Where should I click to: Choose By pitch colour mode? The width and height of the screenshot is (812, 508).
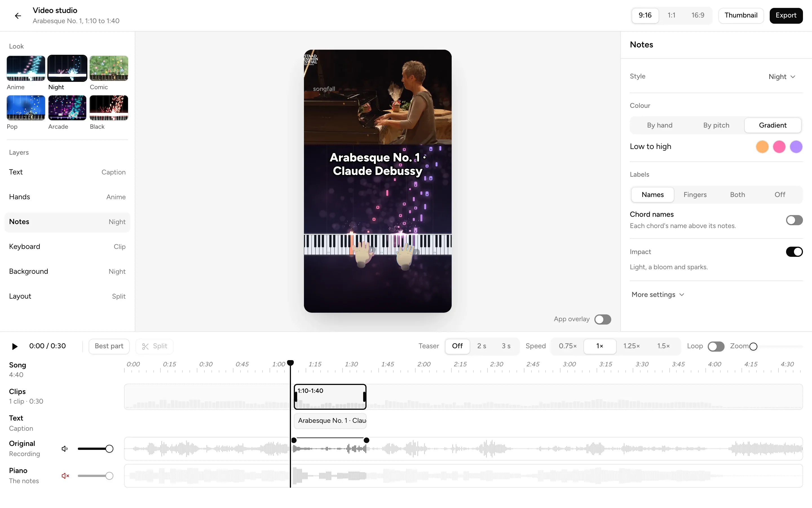click(x=716, y=125)
